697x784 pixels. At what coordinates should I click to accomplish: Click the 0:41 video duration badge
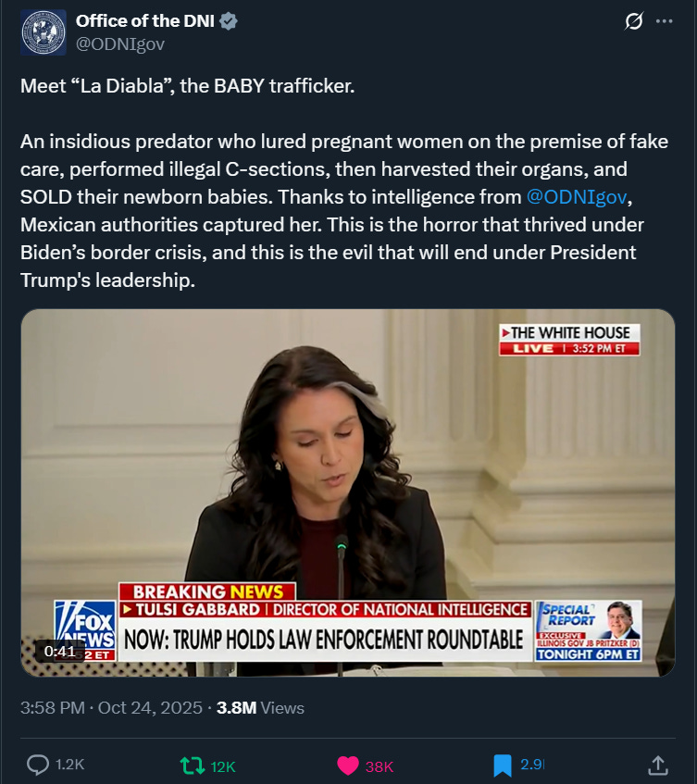pos(59,651)
